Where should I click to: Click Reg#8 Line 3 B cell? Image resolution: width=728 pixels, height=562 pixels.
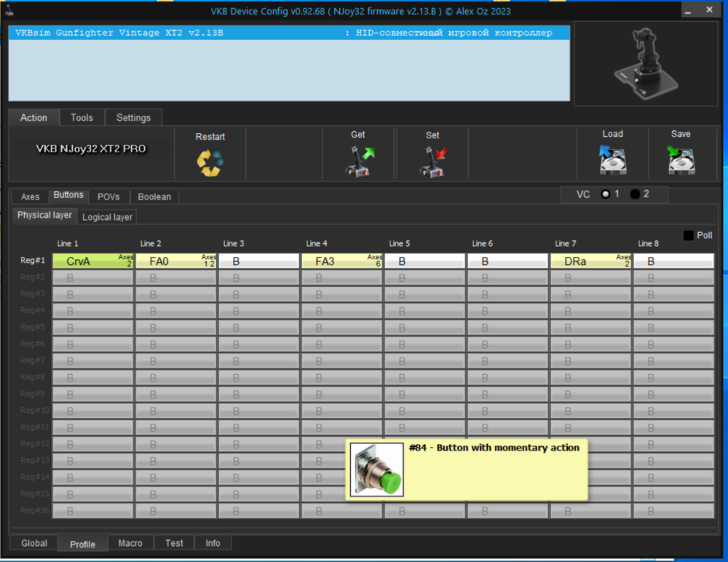(258, 378)
